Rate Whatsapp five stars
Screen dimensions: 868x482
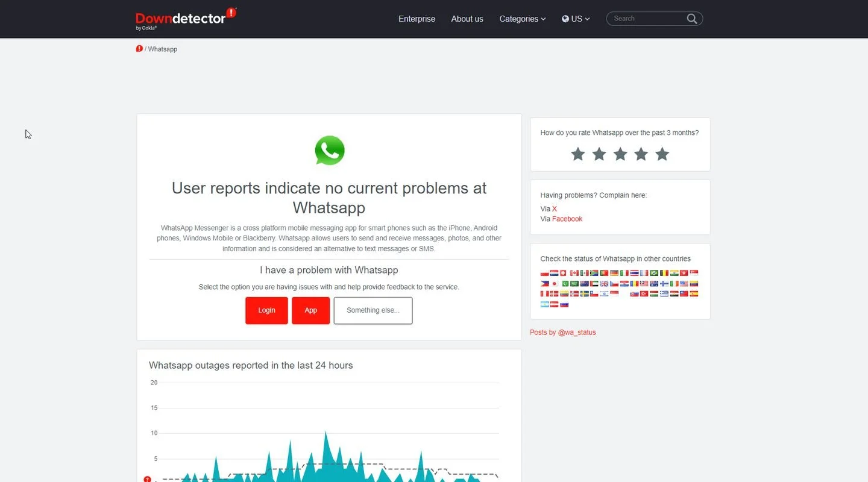(x=662, y=154)
